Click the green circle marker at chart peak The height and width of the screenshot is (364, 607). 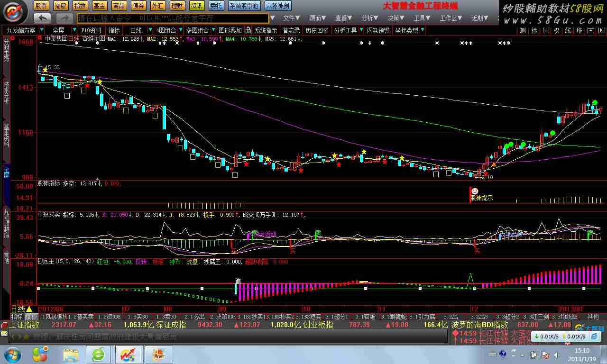[x=594, y=103]
